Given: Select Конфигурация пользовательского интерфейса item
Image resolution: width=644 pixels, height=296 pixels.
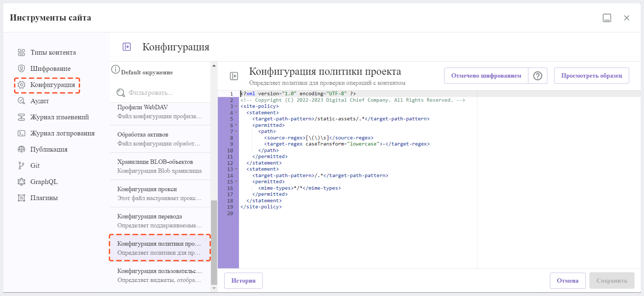Looking at the screenshot, I should [160, 275].
